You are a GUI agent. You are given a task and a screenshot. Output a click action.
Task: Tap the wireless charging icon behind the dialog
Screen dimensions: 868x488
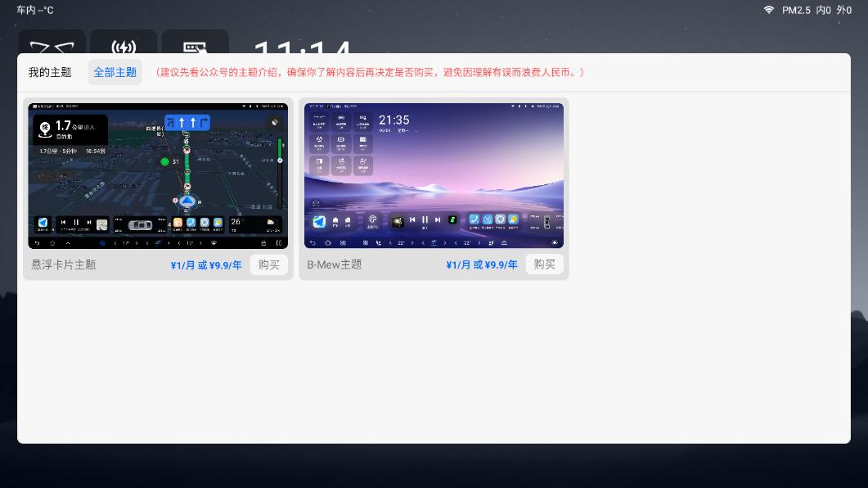click(x=124, y=44)
